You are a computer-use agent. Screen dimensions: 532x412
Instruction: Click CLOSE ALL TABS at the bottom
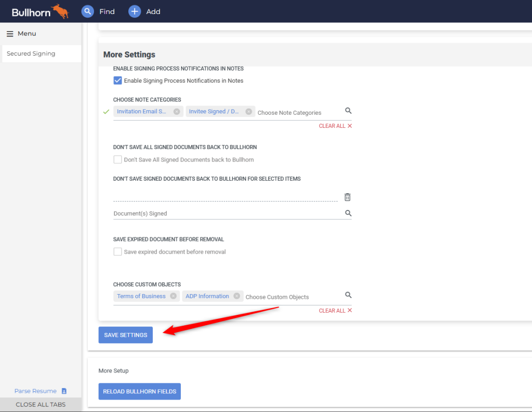click(x=41, y=404)
